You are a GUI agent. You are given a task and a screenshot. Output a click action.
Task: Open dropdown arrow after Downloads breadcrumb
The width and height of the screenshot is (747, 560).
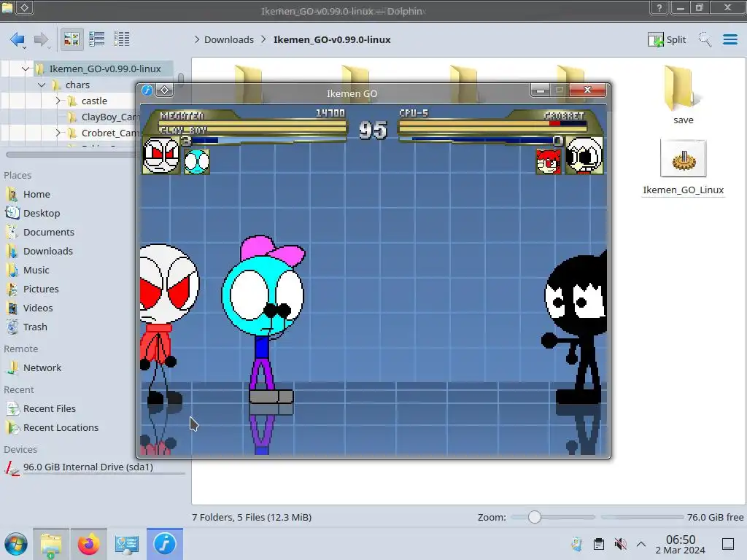(x=263, y=39)
